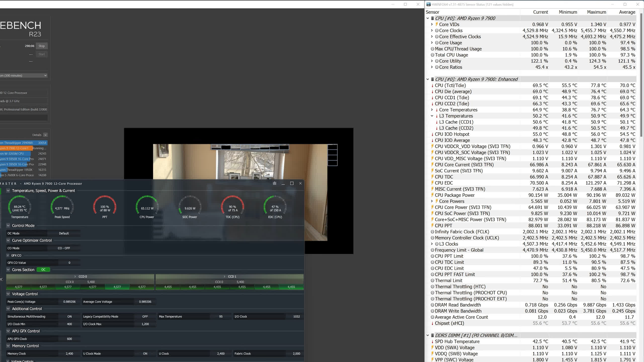This screenshot has width=644, height=362.
Task: Toggle Legacy Compatibility Mode OFF value
Action: [145, 316]
